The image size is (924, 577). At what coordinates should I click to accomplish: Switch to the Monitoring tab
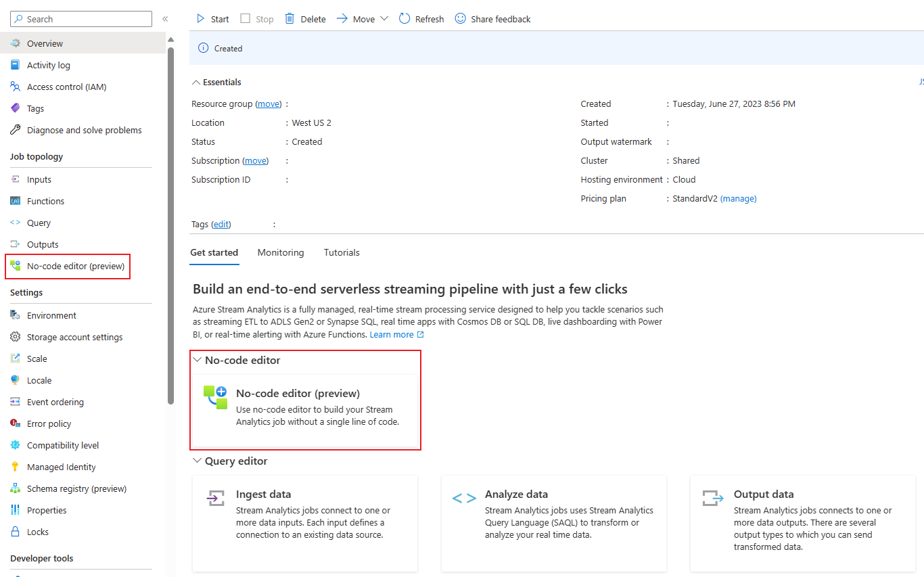pos(281,252)
